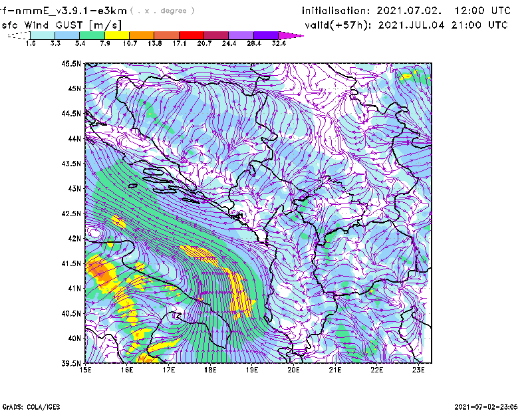Click the '28.4' legend value

254,43
